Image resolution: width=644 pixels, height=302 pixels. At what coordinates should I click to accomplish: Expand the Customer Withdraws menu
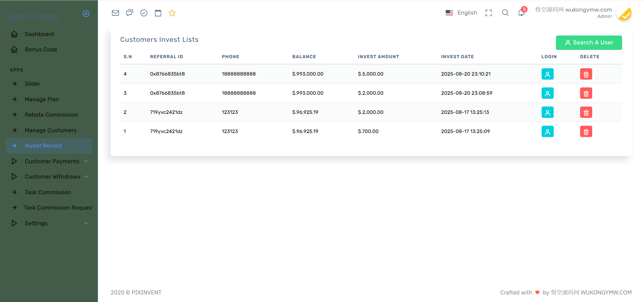click(53, 177)
